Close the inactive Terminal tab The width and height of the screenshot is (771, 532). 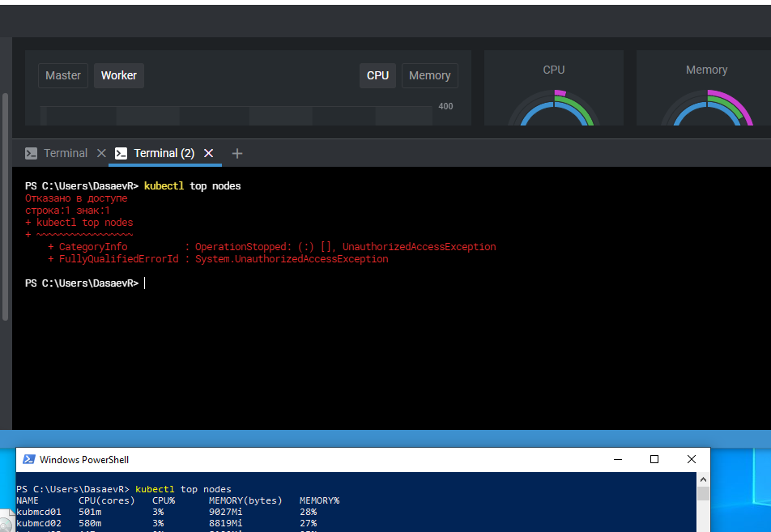point(101,152)
